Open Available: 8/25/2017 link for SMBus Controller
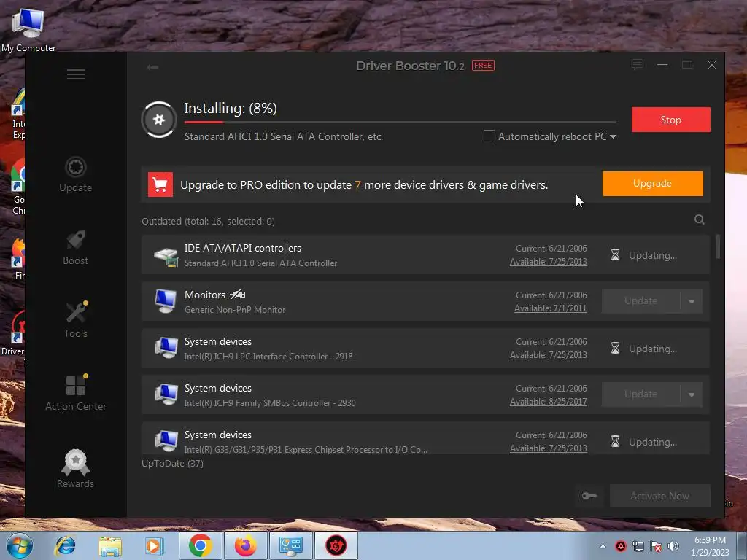 pos(548,402)
